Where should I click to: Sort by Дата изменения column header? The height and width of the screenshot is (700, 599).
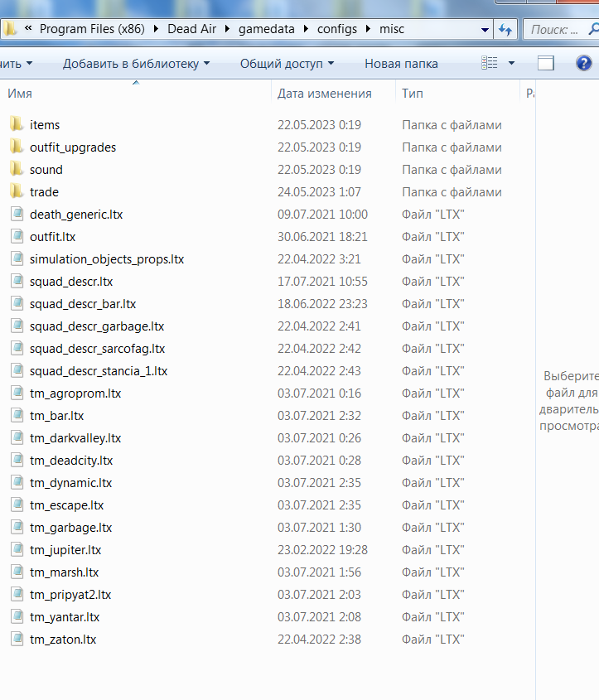click(x=333, y=94)
